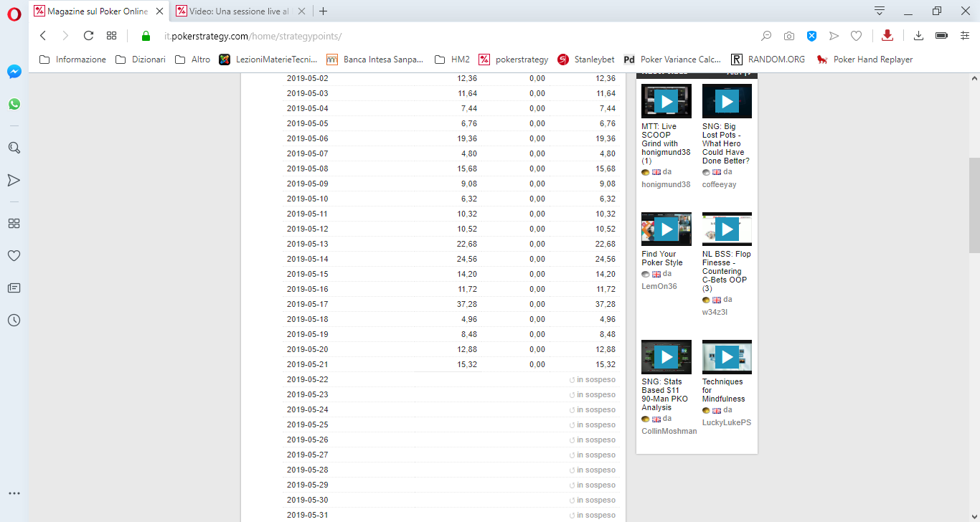Open the Dizionari bookmarks folder
The image size is (980, 522).
(x=141, y=60)
